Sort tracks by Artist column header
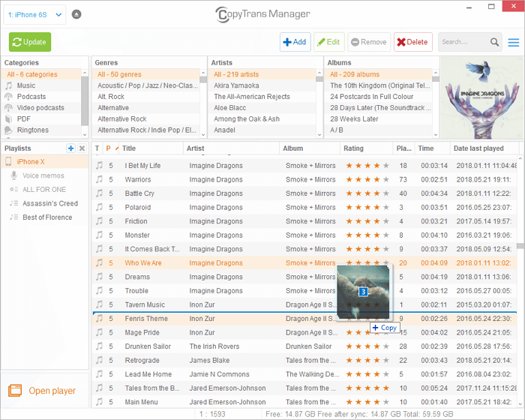 (x=196, y=148)
